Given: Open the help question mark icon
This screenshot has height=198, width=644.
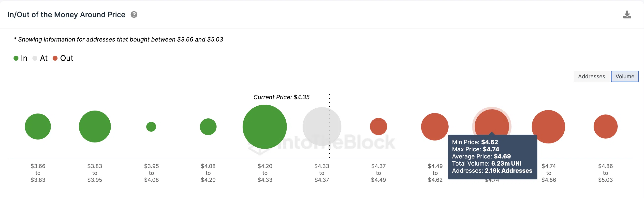Looking at the screenshot, I should click(134, 15).
